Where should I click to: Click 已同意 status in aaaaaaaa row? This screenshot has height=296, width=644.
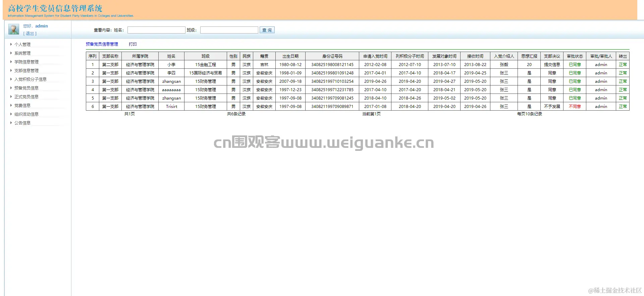pyautogui.click(x=575, y=90)
